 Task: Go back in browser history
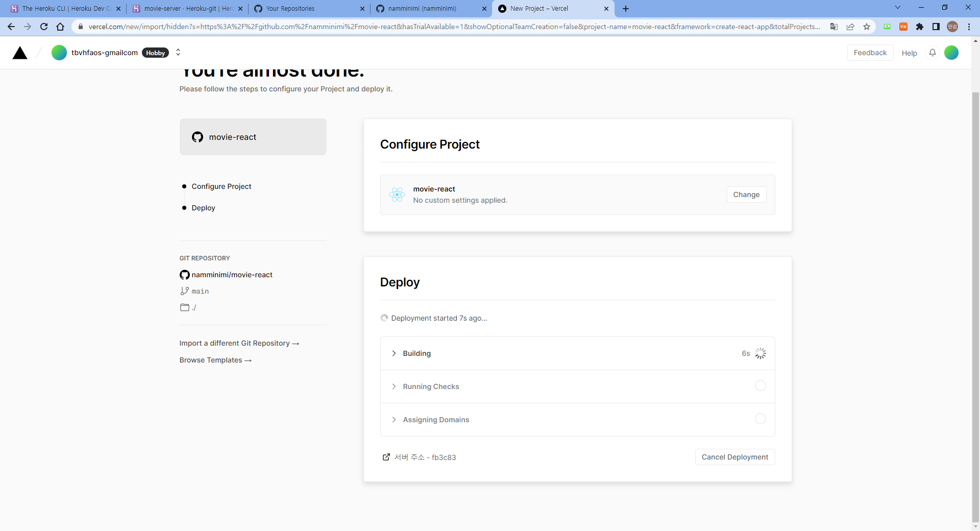coord(11,27)
